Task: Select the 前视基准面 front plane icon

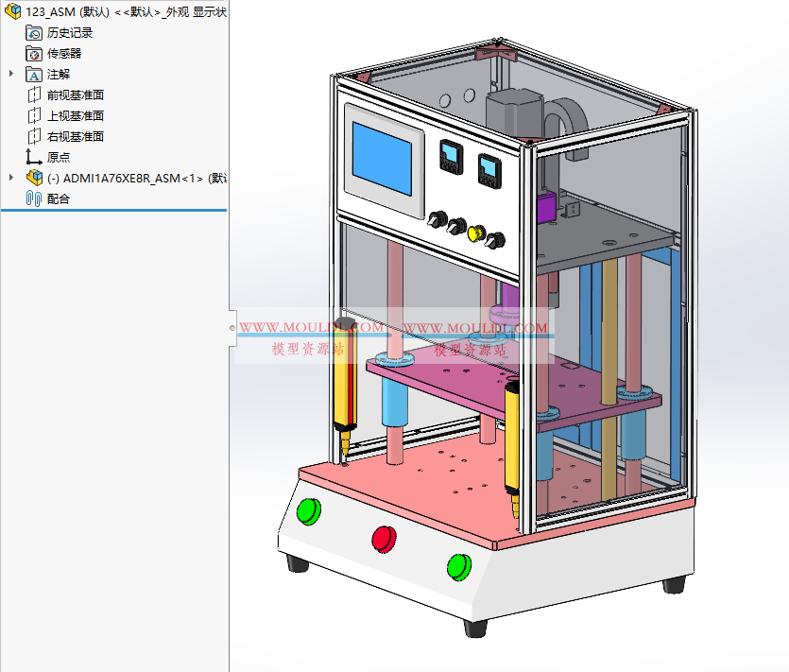Action: [x=34, y=95]
